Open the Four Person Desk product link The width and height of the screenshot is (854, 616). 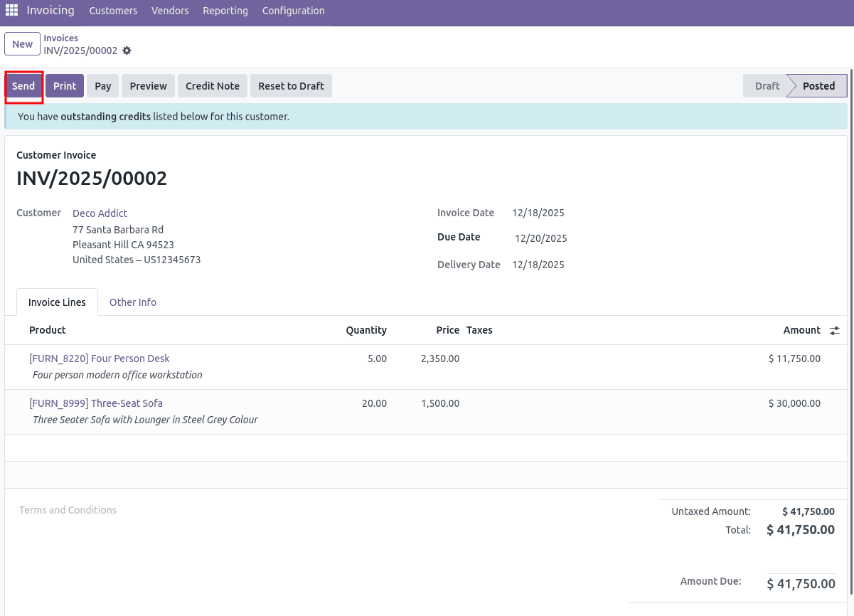click(x=100, y=358)
